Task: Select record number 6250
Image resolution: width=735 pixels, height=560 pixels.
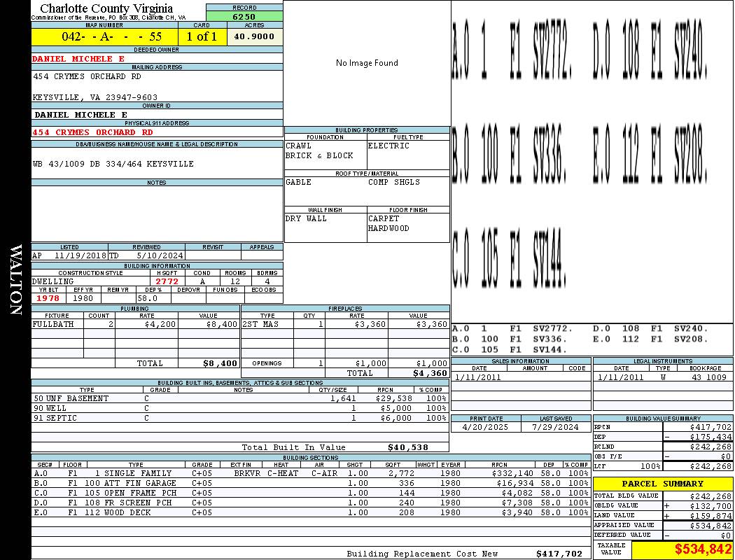Action: coord(244,16)
